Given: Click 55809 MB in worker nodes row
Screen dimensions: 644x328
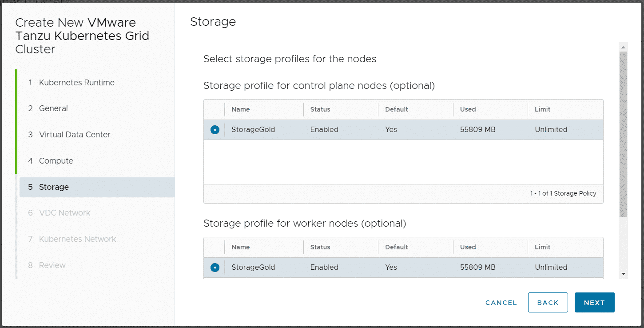Looking at the screenshot, I should click(x=478, y=268).
